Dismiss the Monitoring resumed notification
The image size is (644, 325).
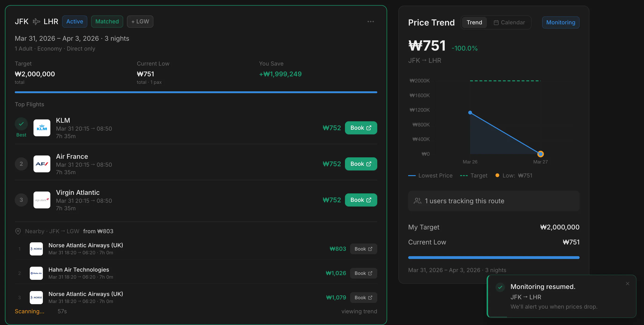click(627, 284)
